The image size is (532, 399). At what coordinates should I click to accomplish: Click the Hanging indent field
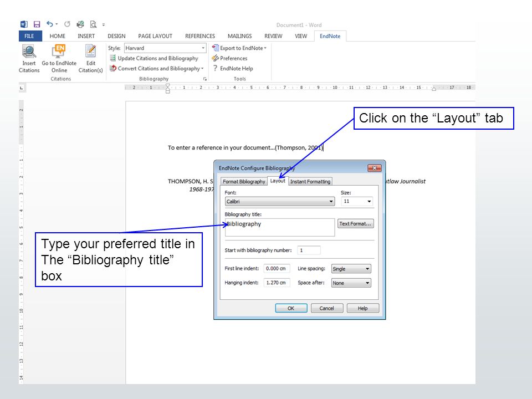tap(277, 283)
